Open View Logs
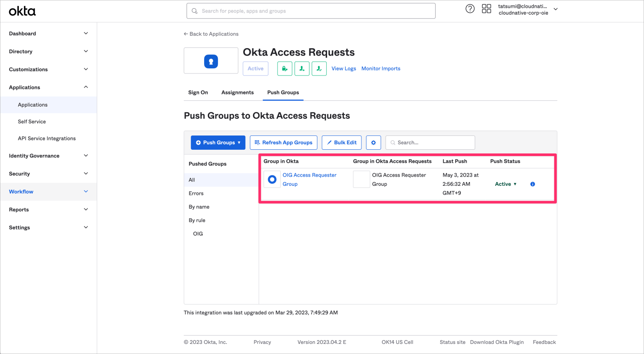This screenshot has width=644, height=354. tap(343, 68)
